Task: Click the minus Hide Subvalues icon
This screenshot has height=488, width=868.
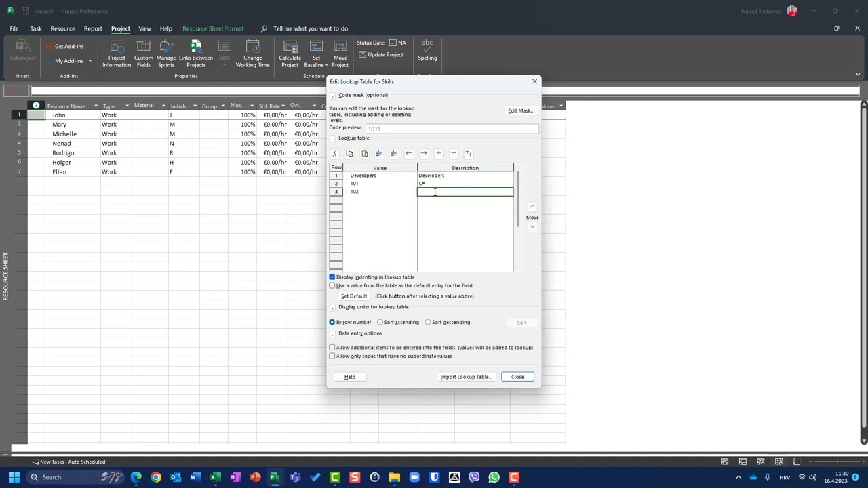Action: point(454,154)
